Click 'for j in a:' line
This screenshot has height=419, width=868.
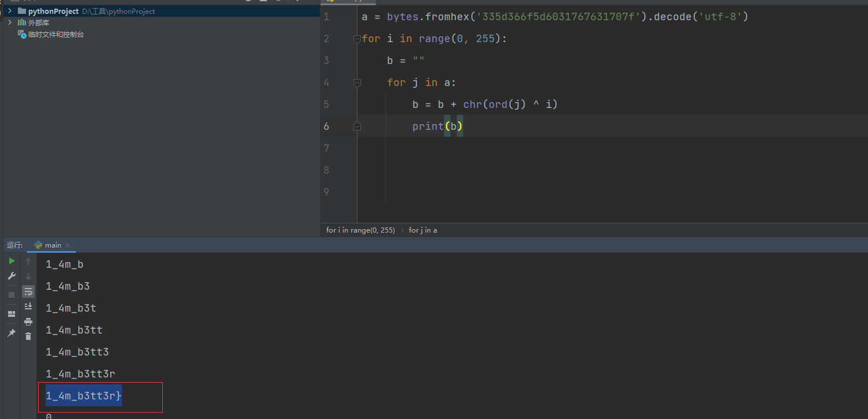tap(422, 83)
